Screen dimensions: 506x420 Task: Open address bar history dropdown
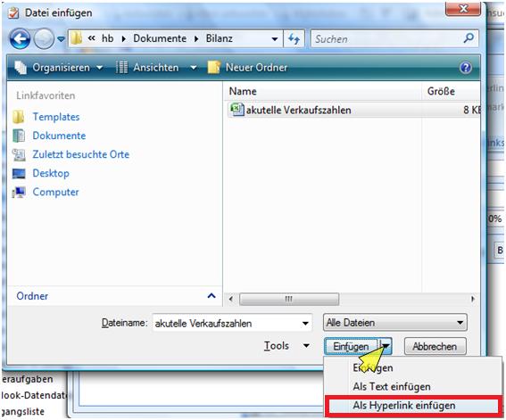[275, 39]
